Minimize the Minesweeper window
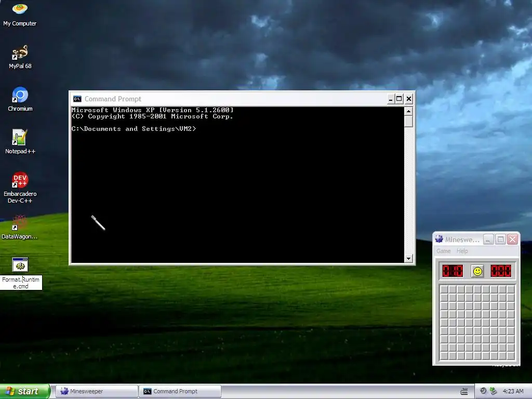This screenshot has width=532, height=399. pos(488,240)
